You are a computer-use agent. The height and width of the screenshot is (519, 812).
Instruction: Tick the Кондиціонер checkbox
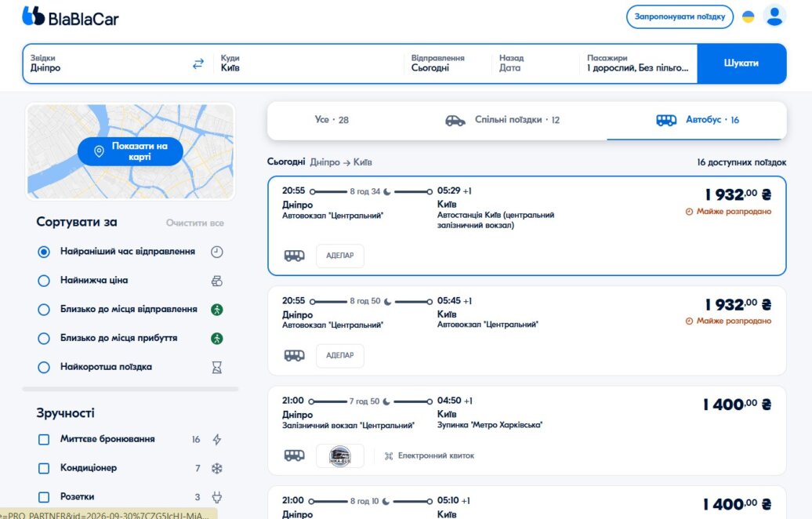pyautogui.click(x=44, y=468)
